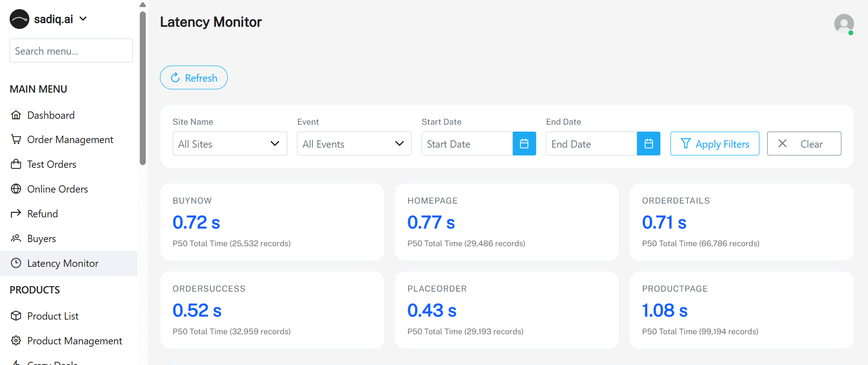Open Product List menu item
868x365 pixels.
click(69, 316)
